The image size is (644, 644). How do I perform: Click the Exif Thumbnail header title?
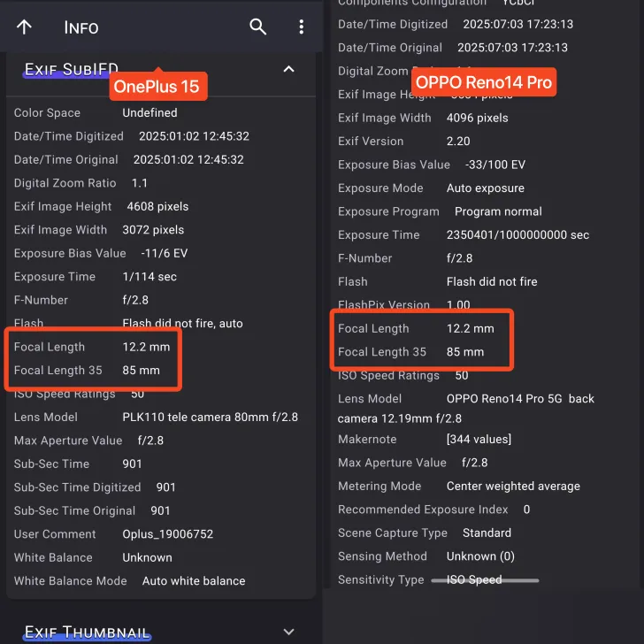pos(87,632)
